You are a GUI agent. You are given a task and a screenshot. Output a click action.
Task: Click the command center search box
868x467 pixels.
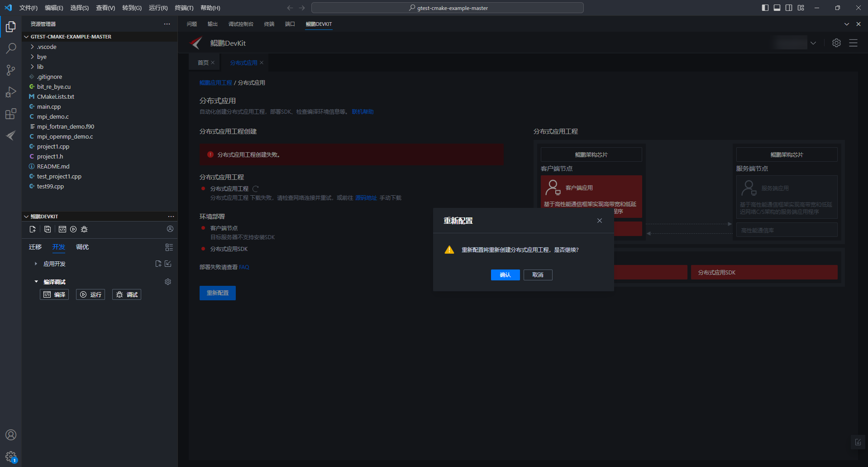pos(448,8)
